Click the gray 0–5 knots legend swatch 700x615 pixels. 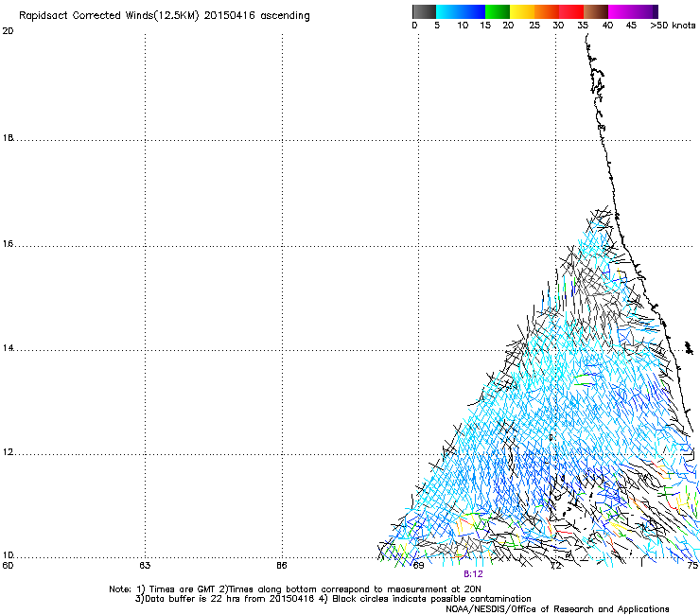click(x=424, y=11)
